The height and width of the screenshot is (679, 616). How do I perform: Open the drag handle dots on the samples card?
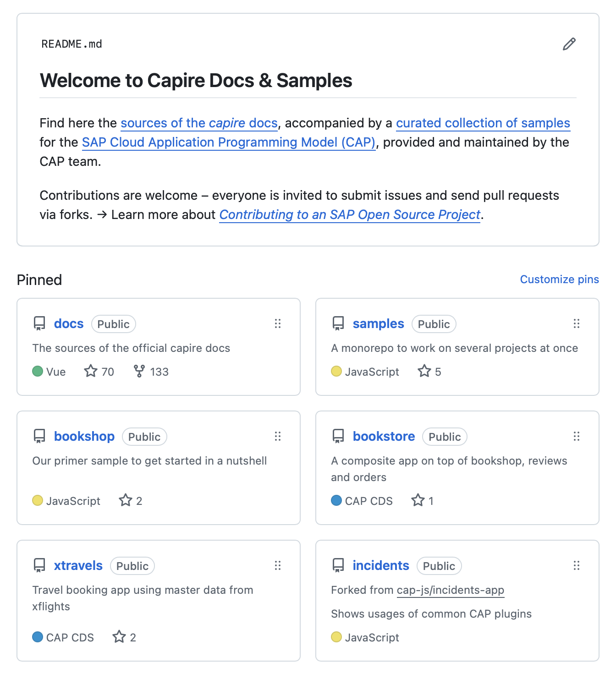click(x=577, y=323)
